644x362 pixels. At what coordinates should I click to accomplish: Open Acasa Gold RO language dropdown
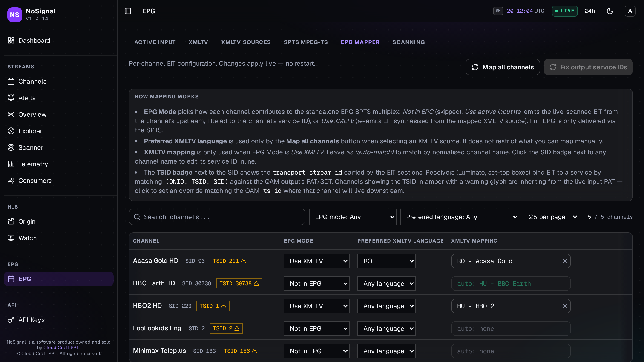point(386,261)
